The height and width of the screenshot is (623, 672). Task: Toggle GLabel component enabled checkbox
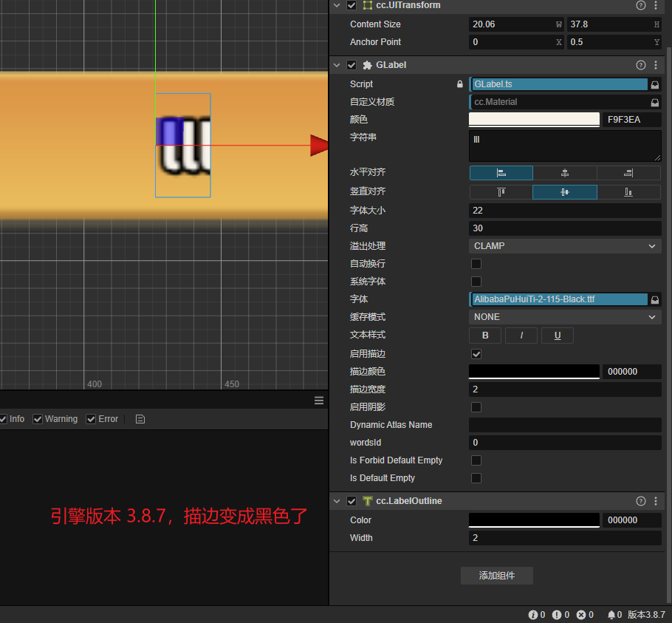pos(352,65)
